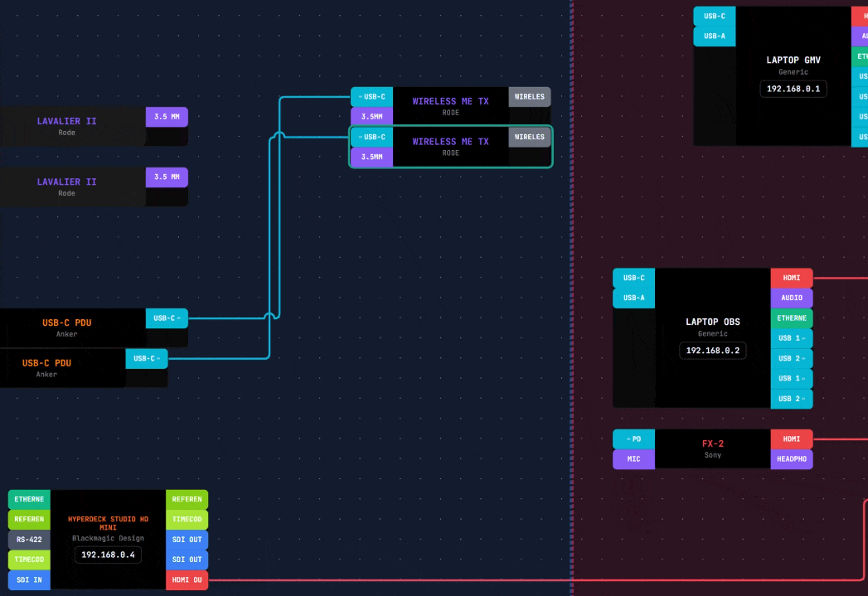Screen dimensions: 868x596
Task: Click USB-C port of lower USB-C PDU
Action: tap(147, 359)
